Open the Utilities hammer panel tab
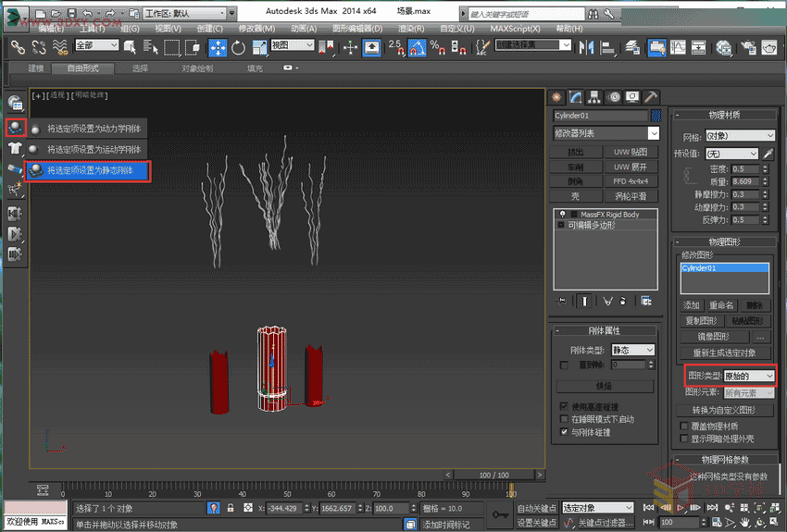Screen dimensions: 787x532 (651, 96)
